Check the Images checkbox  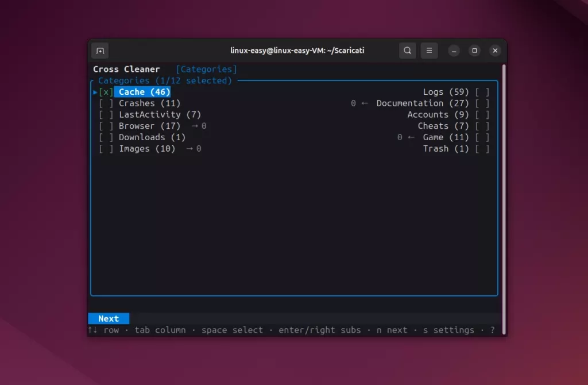click(106, 149)
